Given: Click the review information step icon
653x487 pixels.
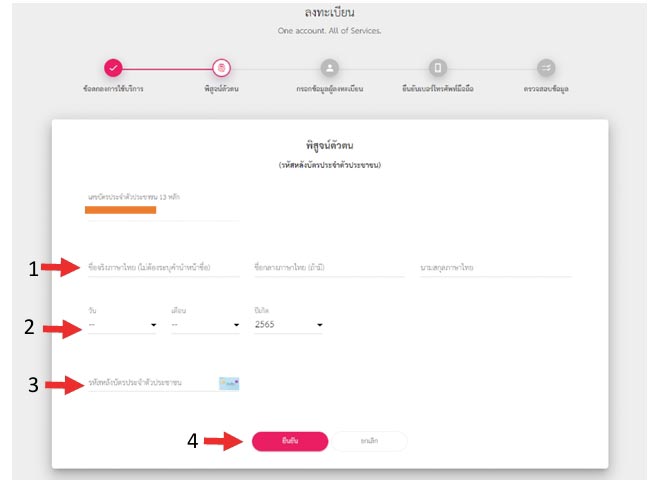Looking at the screenshot, I should [546, 68].
